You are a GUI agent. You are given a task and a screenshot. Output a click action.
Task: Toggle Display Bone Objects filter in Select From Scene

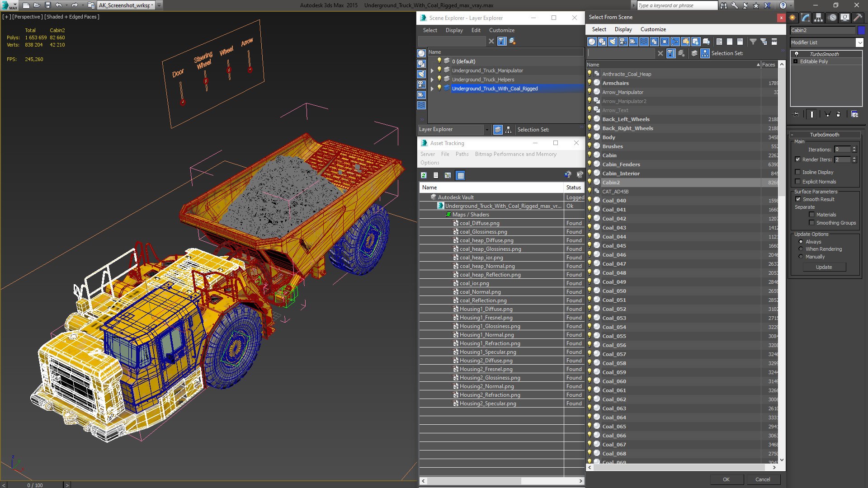click(675, 42)
